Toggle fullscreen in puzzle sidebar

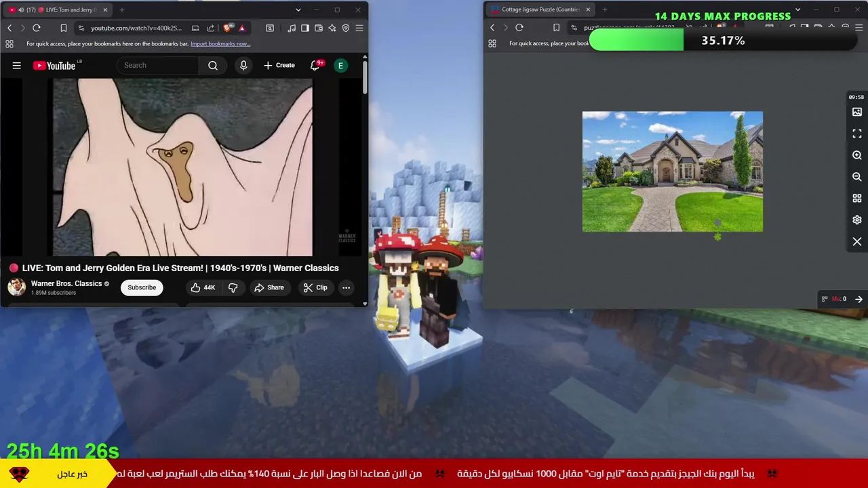pyautogui.click(x=857, y=134)
